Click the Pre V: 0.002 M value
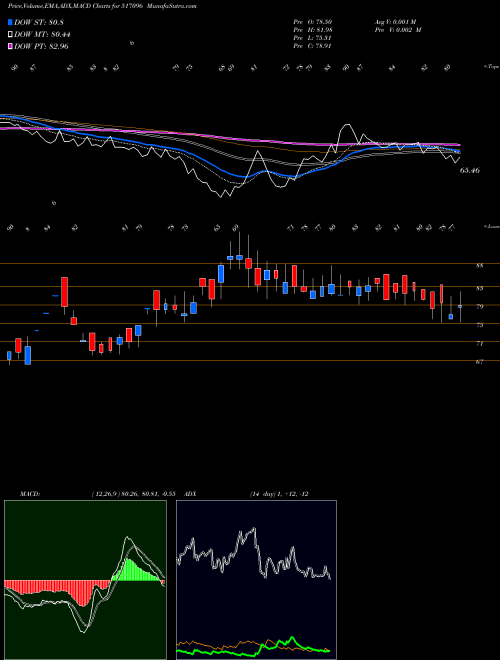Viewport: 500px width, 660px height. coord(398,30)
